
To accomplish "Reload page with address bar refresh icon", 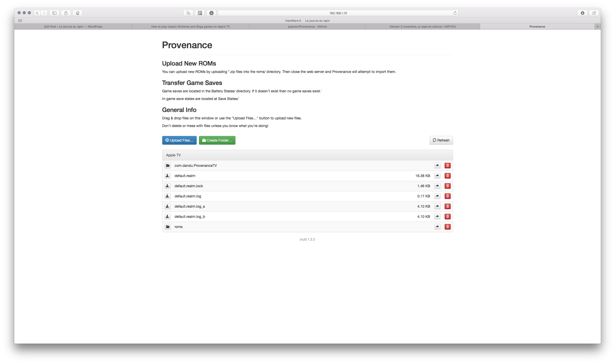I will (455, 13).
